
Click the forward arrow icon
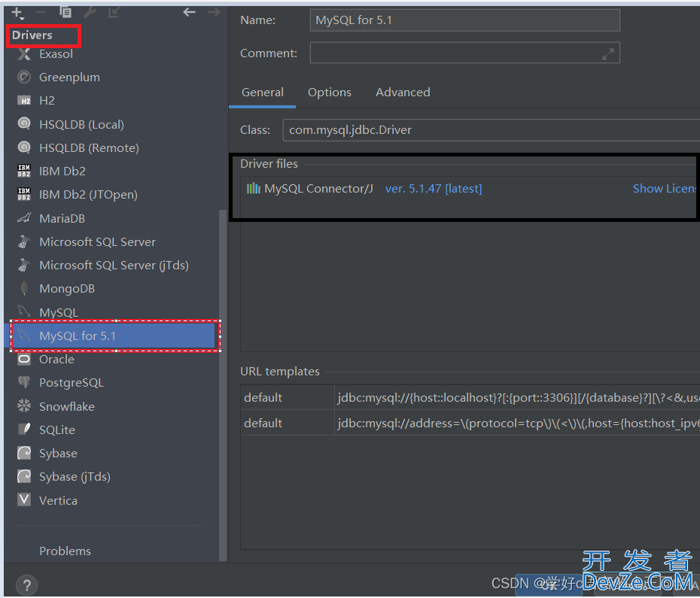point(214,12)
